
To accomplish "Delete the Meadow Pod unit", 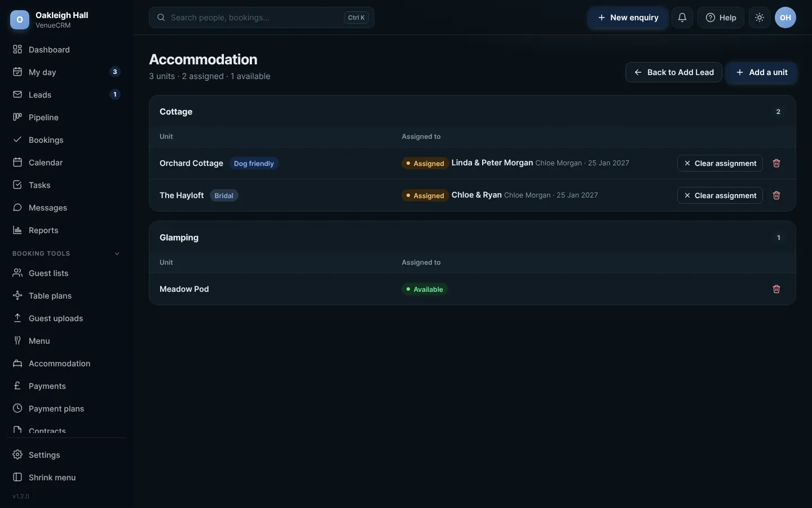I will 776,289.
